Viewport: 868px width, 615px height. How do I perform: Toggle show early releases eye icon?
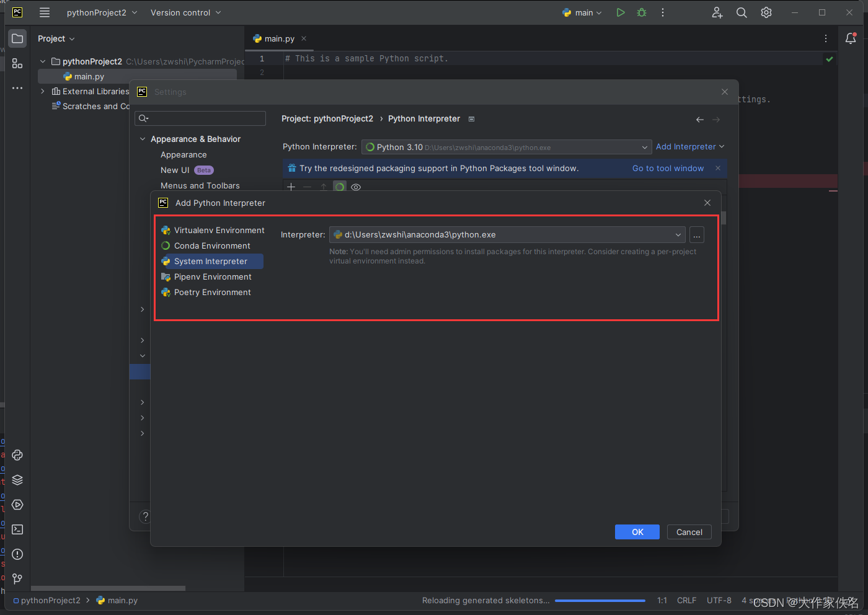(x=356, y=187)
